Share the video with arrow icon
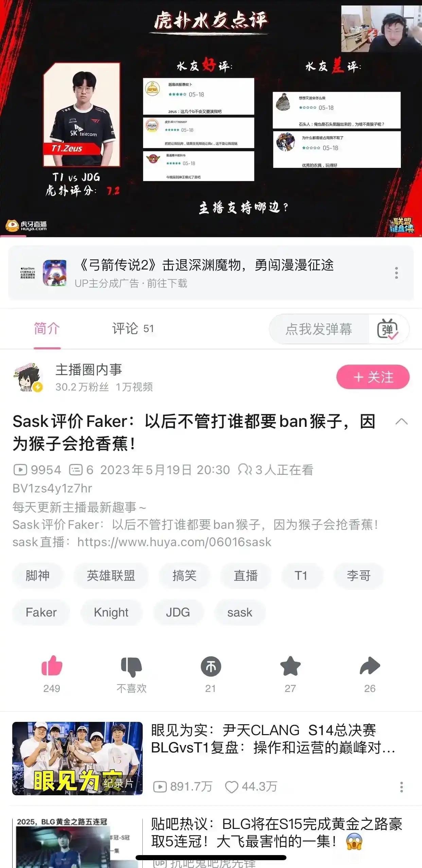The width and height of the screenshot is (422, 868). tap(370, 666)
